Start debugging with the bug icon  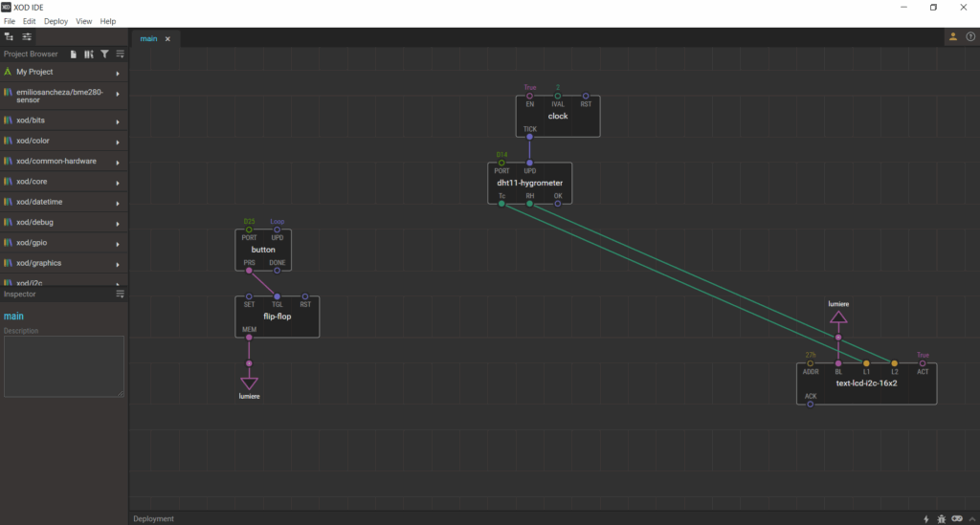(x=942, y=518)
